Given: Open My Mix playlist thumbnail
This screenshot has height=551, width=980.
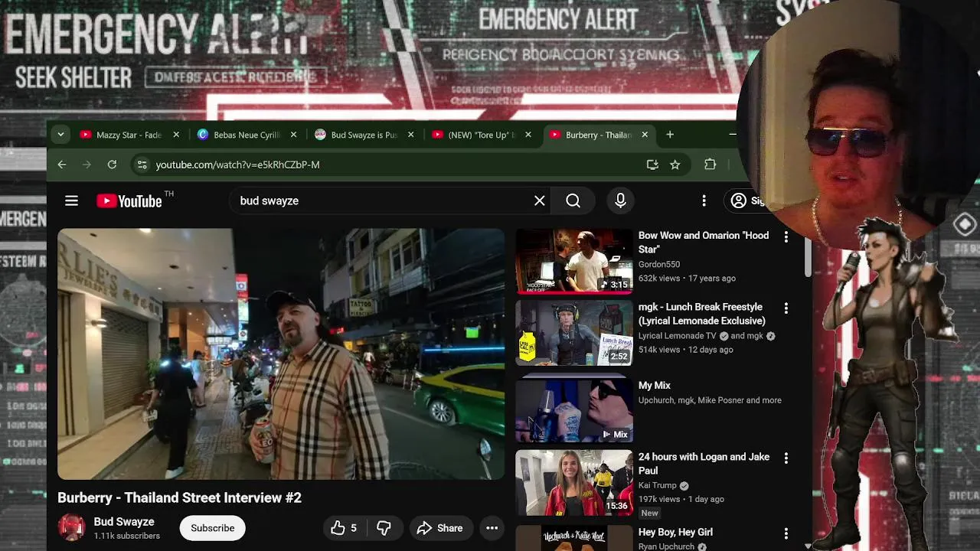Looking at the screenshot, I should point(573,410).
